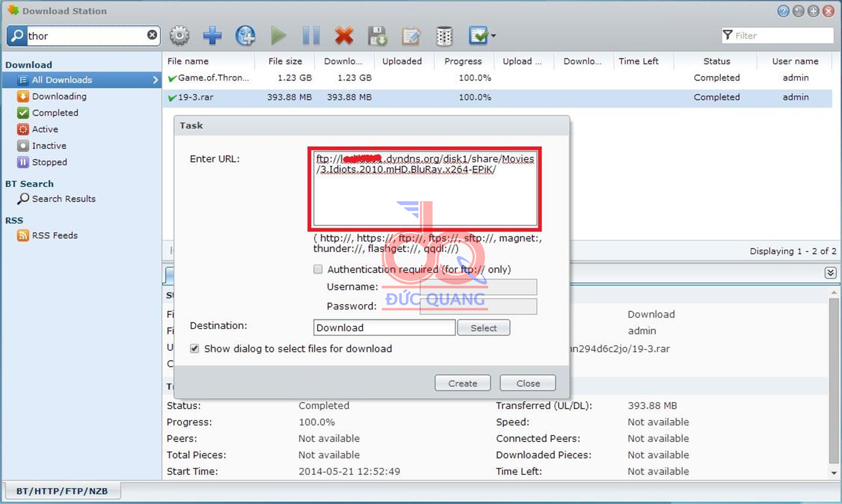Screen dimensions: 842x504
Task: Click the Destination field showing Download
Action: (x=384, y=327)
